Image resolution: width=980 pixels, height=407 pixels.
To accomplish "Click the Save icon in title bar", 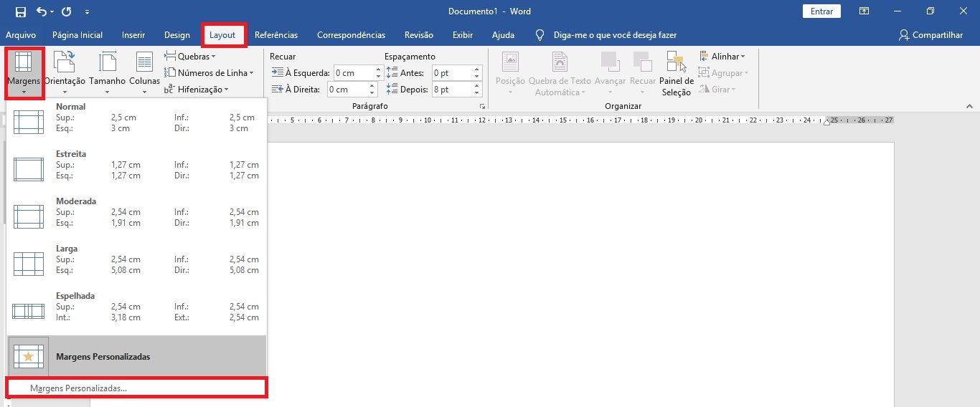I will coord(20,11).
